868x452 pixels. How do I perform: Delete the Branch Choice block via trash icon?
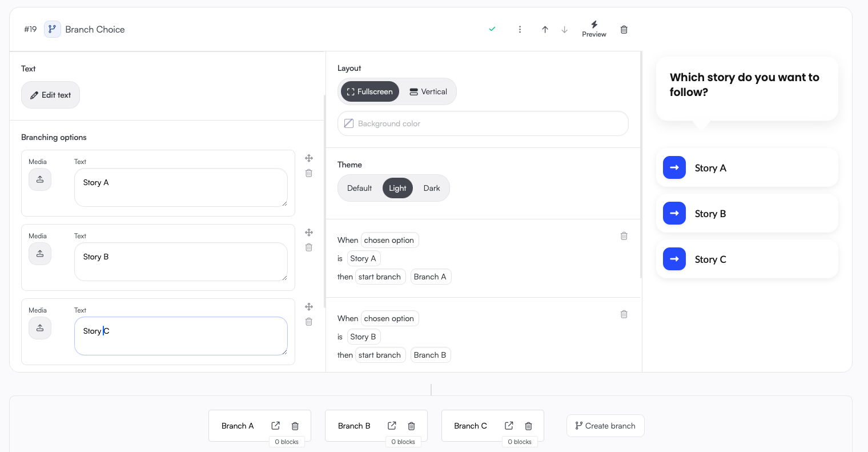pos(624,30)
